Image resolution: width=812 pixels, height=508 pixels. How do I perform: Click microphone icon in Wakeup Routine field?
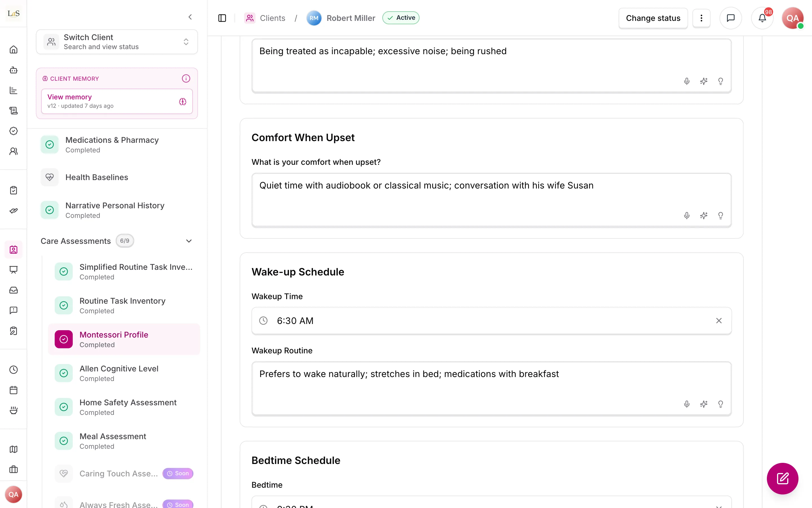[687, 404]
